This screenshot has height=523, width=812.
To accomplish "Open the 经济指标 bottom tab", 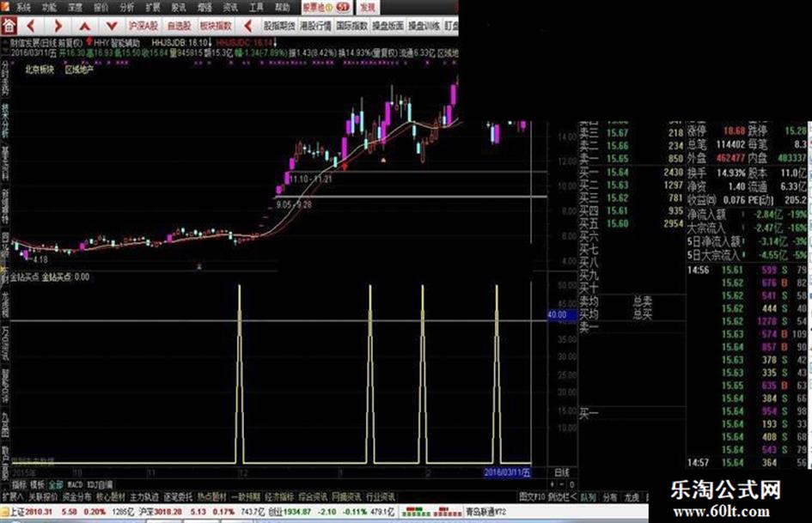I will coord(279,497).
